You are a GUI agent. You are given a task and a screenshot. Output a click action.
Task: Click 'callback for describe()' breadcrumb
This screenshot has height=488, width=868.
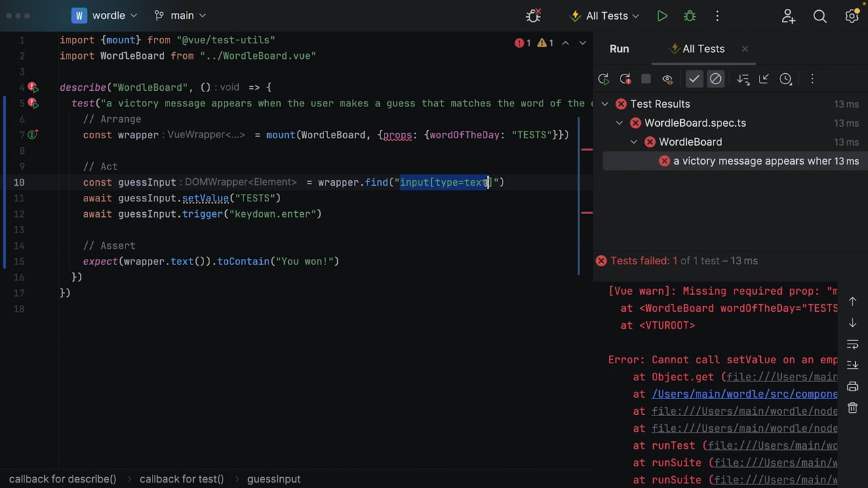62,479
